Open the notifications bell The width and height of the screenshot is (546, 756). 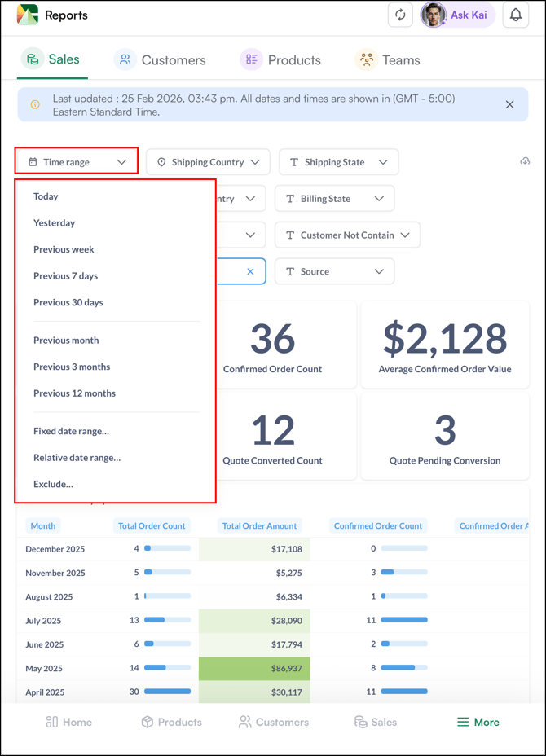point(516,15)
